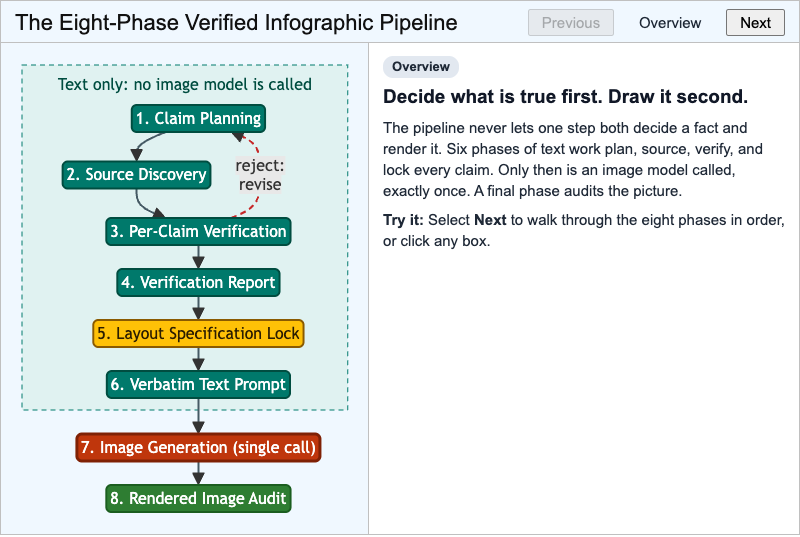
Task: Click heading 'Decide what is true first'
Action: click(x=565, y=96)
